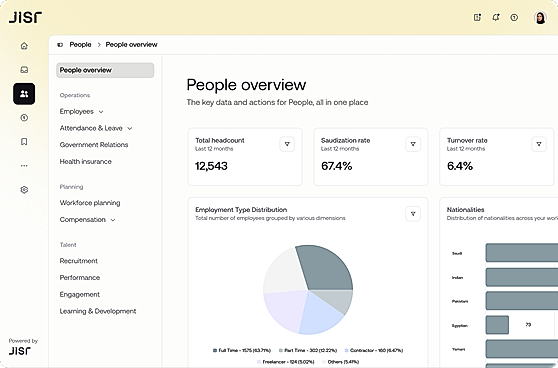Open the help icon in header

tap(514, 17)
